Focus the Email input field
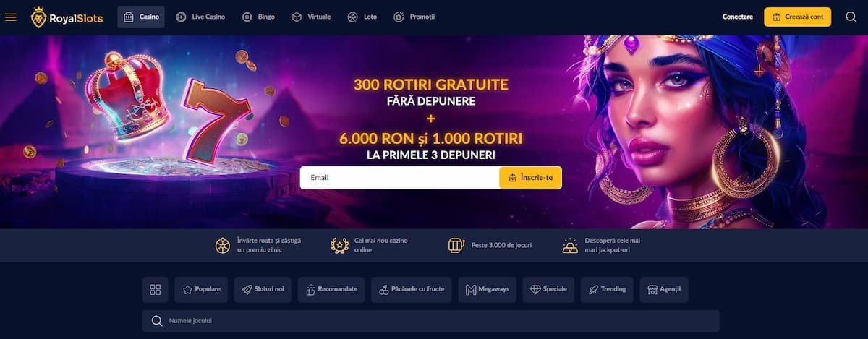 pos(400,178)
